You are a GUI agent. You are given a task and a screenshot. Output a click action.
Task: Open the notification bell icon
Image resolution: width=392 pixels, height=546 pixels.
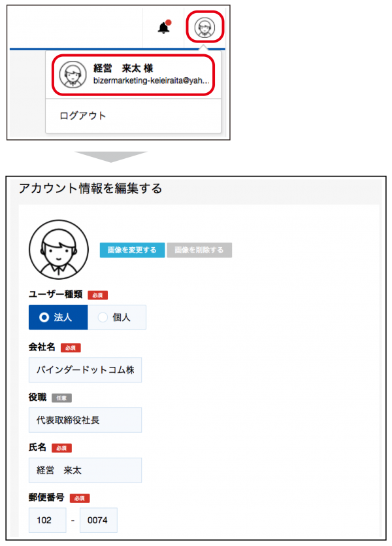pos(164,27)
